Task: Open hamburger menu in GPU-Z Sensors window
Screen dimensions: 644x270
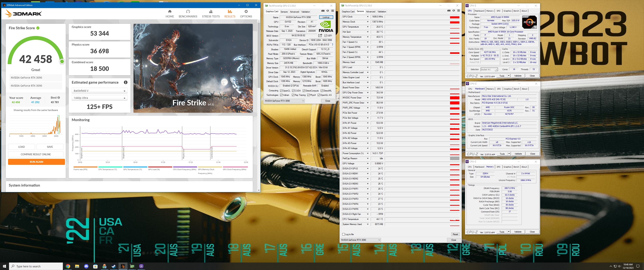Action: point(458,11)
